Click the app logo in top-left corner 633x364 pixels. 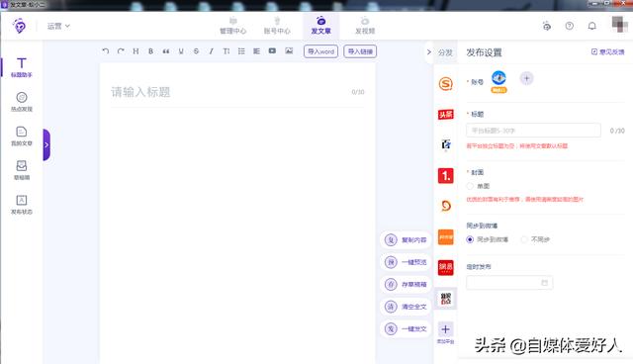20,26
